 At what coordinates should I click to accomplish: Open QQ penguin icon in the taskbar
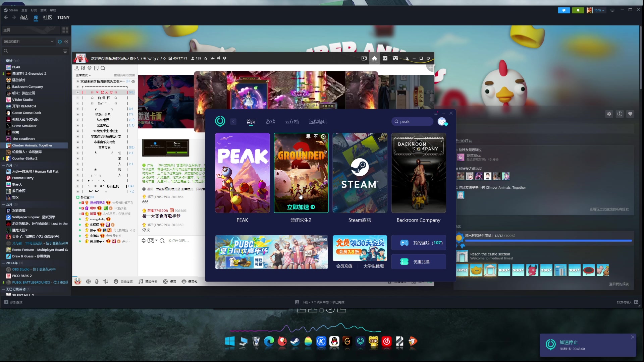click(x=334, y=341)
